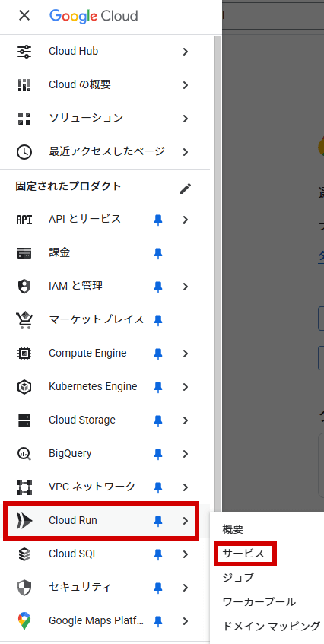Click the Cloud SQL layers icon
The width and height of the screenshot is (324, 644).
coord(24,554)
